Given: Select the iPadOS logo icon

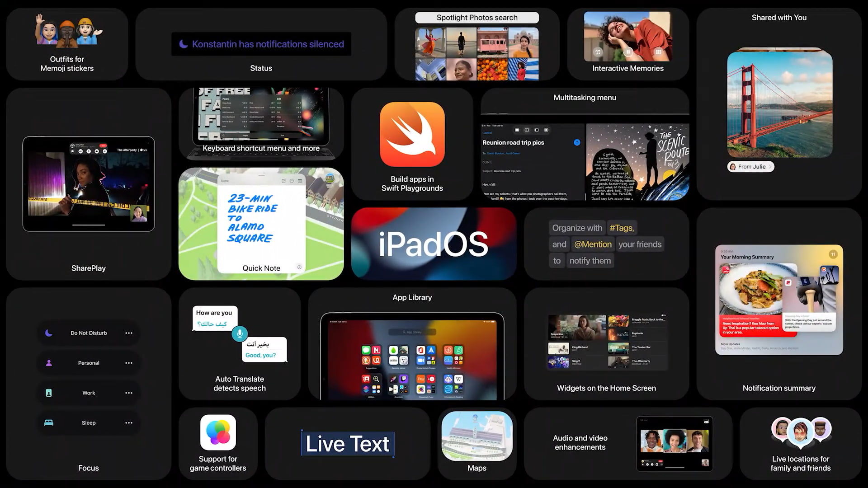Looking at the screenshot, I should click(434, 244).
